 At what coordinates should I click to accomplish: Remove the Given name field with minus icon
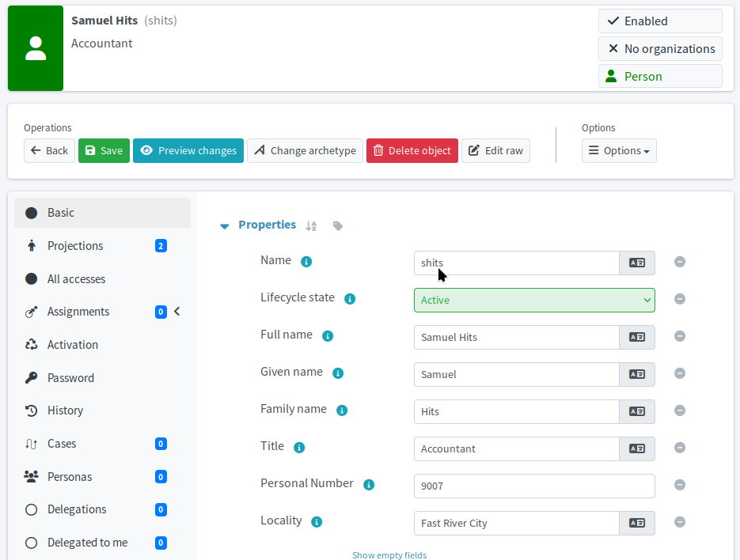679,373
